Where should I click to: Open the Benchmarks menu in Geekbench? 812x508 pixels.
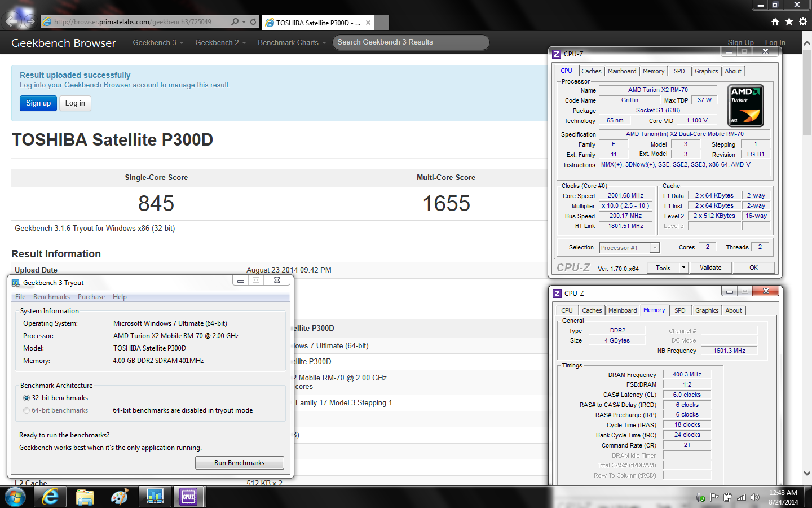51,297
